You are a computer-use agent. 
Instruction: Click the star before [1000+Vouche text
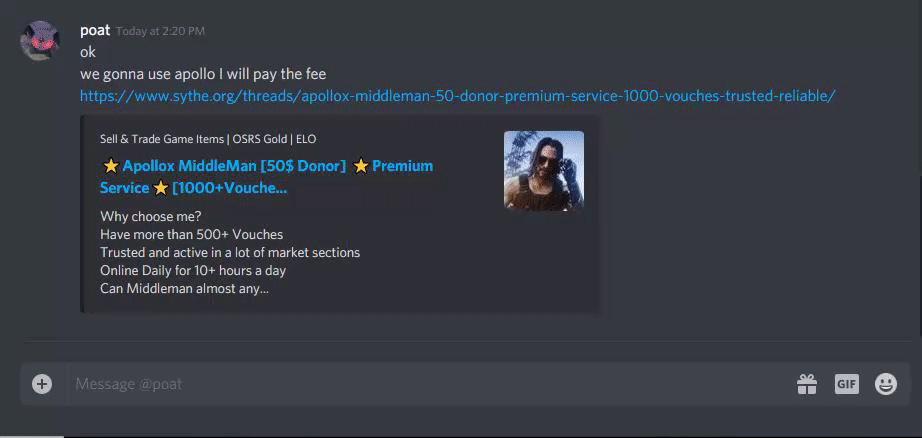point(161,189)
